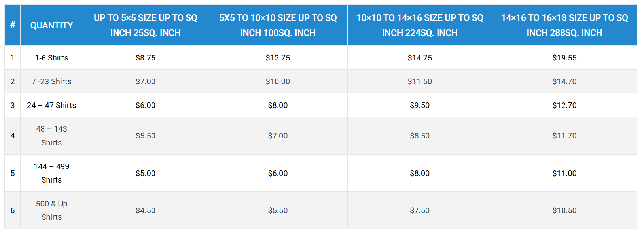Select the 5×5 size 25 sq. inch header

pyautogui.click(x=145, y=25)
